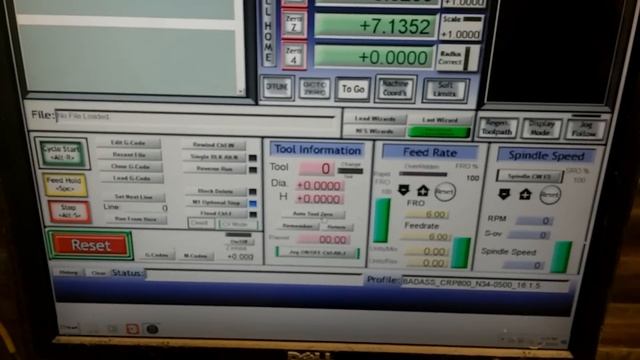Image resolution: width=640 pixels, height=360 pixels.
Task: Click the large red Reset button
Action: click(x=90, y=245)
